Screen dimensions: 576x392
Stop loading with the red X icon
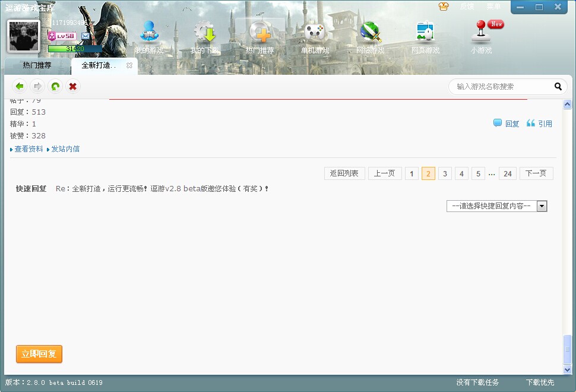(72, 86)
